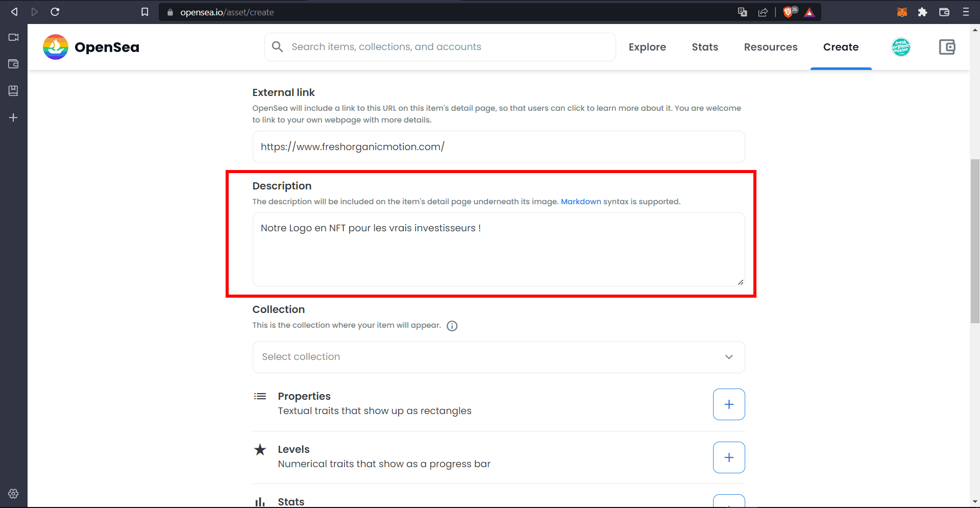Reload the page with refresh icon
The image size is (980, 508).
tap(55, 12)
